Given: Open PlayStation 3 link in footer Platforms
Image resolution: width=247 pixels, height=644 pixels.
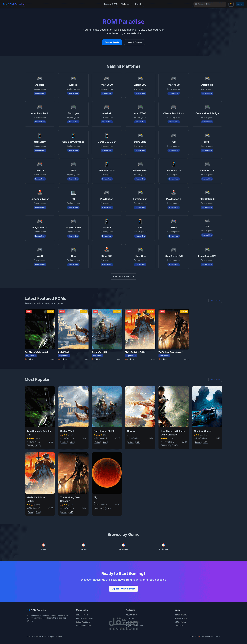Looking at the screenshot, I should [x=131, y=615].
